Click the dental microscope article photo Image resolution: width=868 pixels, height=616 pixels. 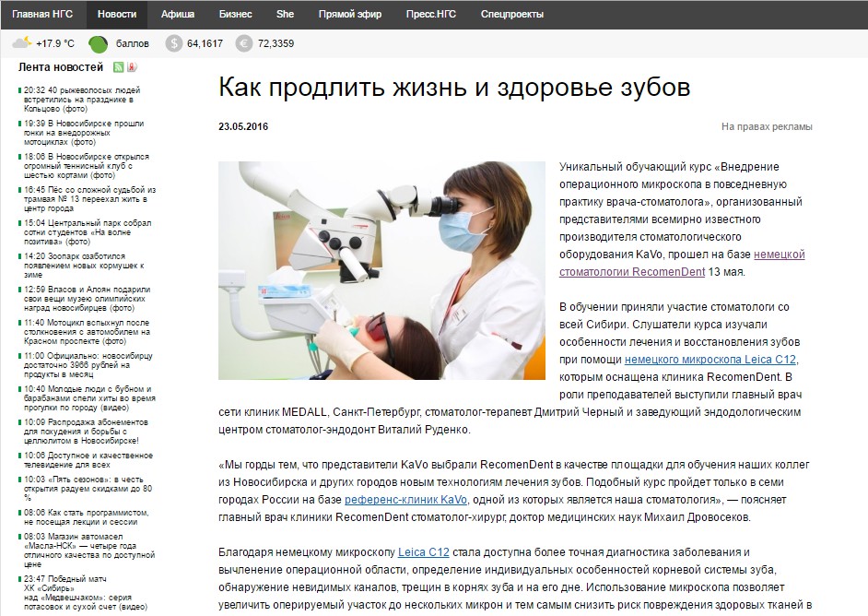pyautogui.click(x=382, y=270)
